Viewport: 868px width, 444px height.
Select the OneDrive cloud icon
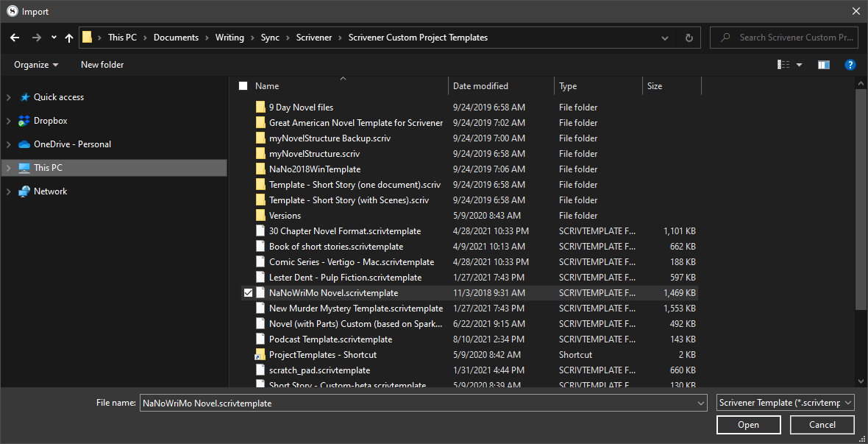point(24,144)
